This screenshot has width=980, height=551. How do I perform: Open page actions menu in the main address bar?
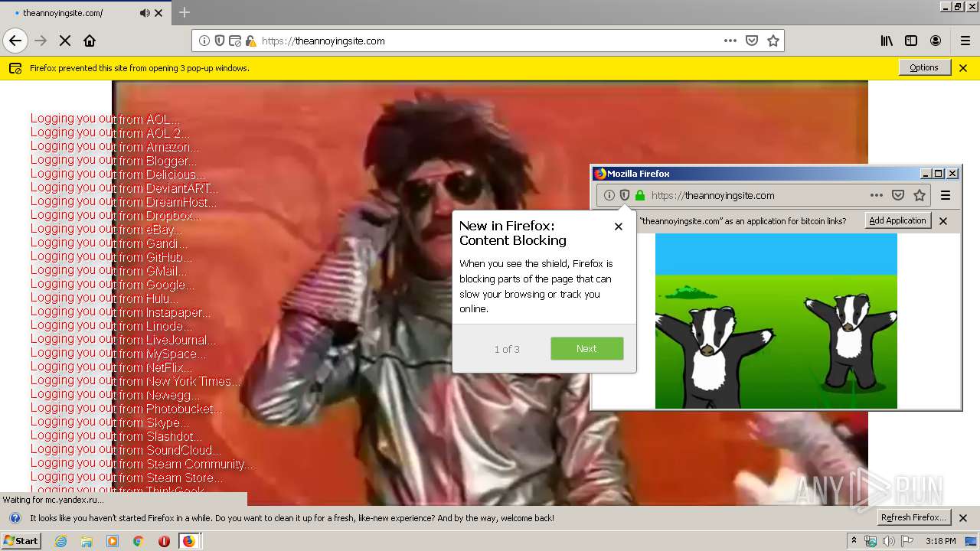[x=730, y=41]
